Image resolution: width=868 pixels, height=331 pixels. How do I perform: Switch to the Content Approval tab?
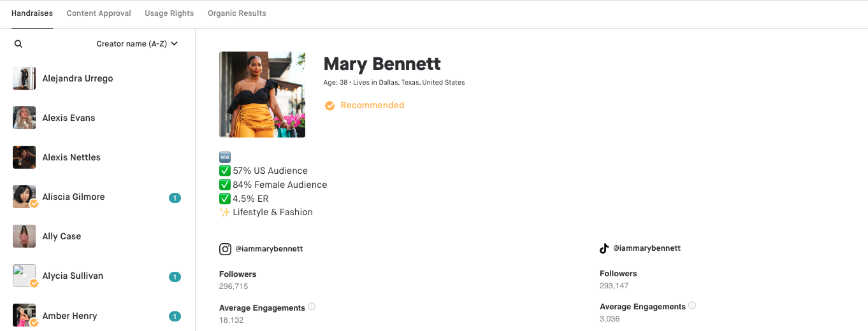[x=99, y=13]
